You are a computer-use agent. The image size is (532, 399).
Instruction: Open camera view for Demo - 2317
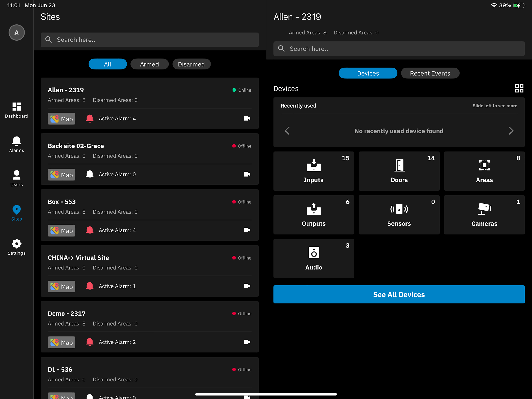(247, 342)
